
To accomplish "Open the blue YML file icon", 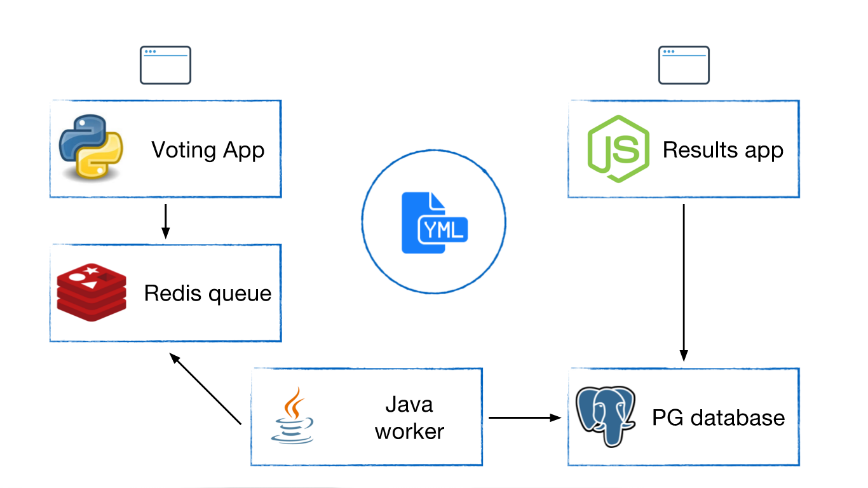I will 434,223.
